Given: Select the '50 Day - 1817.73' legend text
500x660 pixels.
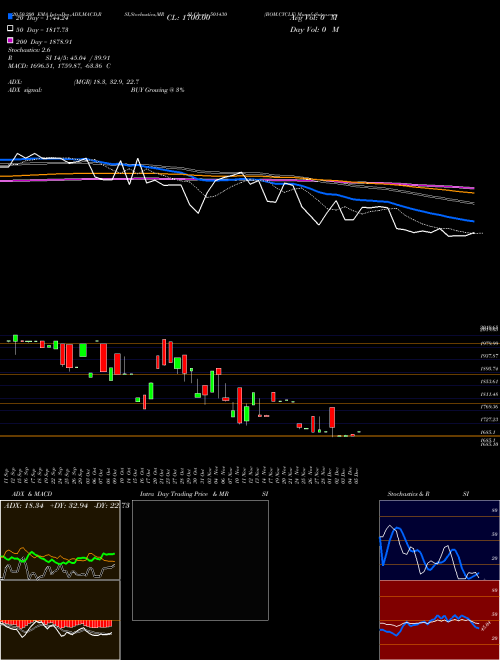Looking at the screenshot, I should coord(42,30).
